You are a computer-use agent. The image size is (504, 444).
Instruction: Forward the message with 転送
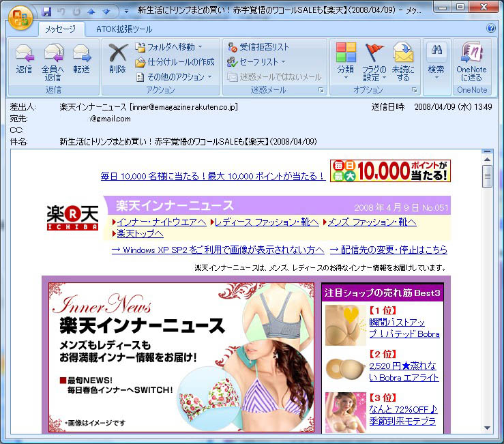coord(81,60)
